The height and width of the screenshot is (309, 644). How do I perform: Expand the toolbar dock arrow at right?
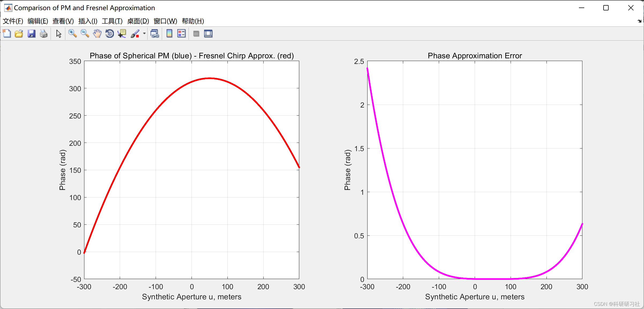[x=639, y=21]
